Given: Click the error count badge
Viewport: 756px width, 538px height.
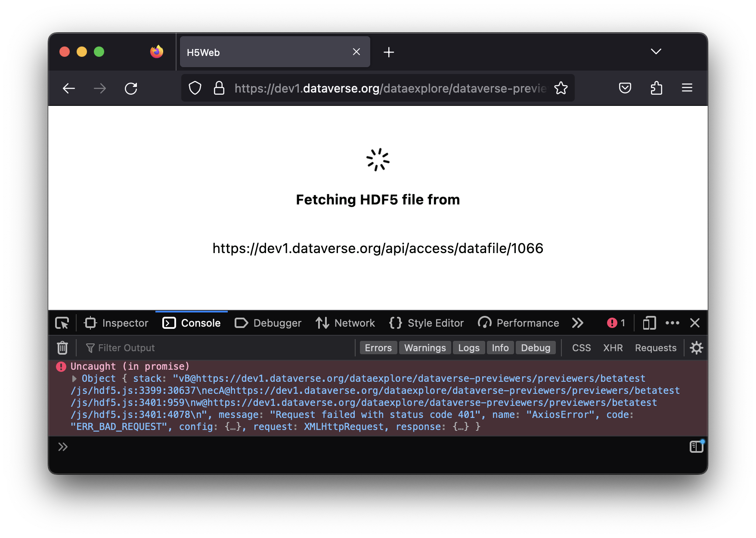Looking at the screenshot, I should pos(616,323).
